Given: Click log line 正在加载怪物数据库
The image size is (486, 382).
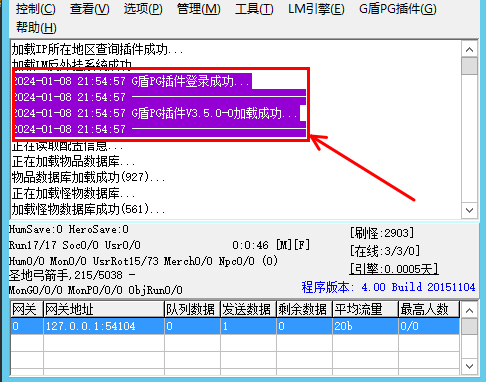Looking at the screenshot, I should pyautogui.click(x=73, y=193).
